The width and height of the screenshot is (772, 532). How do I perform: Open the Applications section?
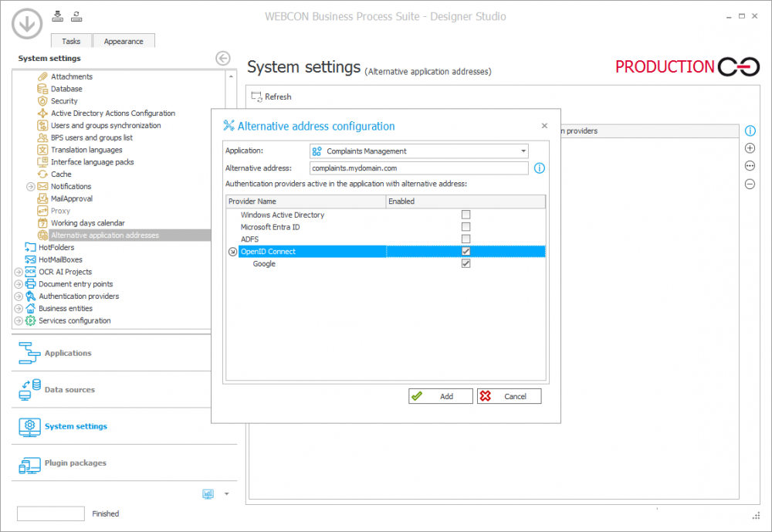click(124, 353)
